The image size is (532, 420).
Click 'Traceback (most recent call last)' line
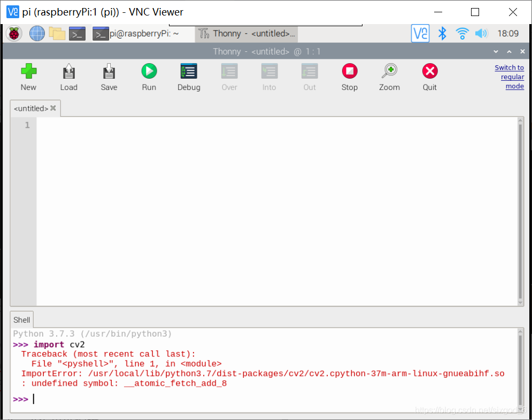pos(108,354)
